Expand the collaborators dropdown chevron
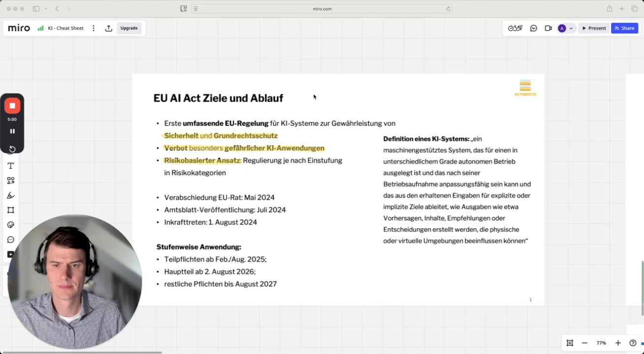The height and width of the screenshot is (354, 644). 571,28
